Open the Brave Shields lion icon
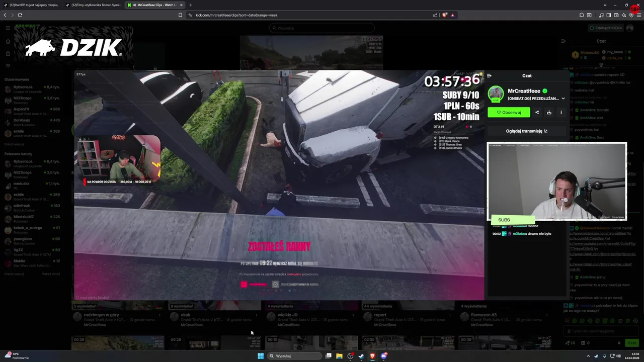Viewport: 644px width, 362px height. point(444,15)
